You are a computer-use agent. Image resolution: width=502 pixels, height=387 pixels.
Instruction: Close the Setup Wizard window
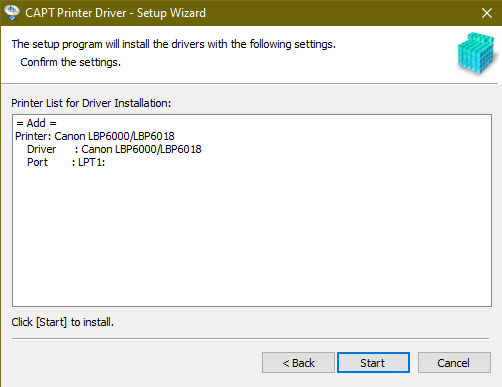(x=487, y=13)
